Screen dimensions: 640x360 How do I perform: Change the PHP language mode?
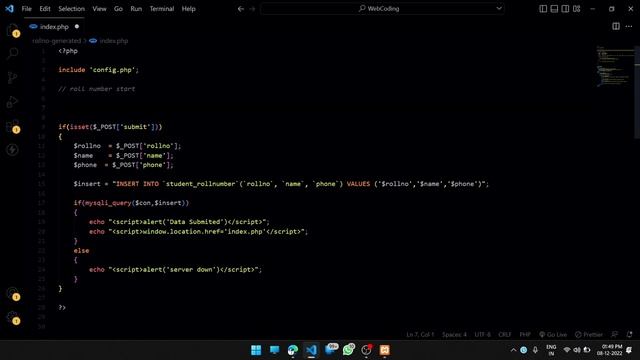525,334
